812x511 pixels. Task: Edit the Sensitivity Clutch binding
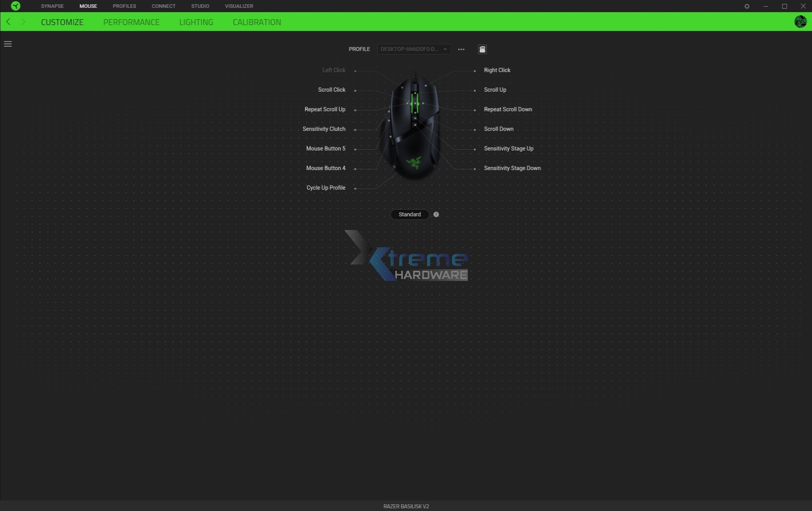click(324, 129)
